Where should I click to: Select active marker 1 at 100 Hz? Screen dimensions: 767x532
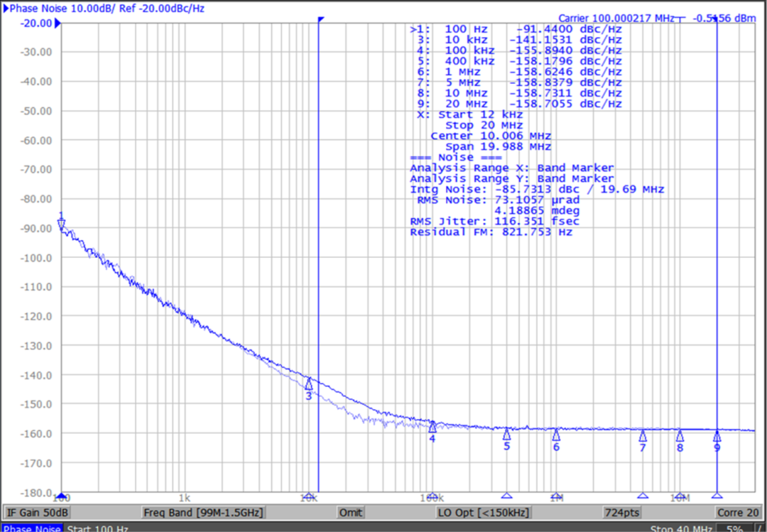61,224
